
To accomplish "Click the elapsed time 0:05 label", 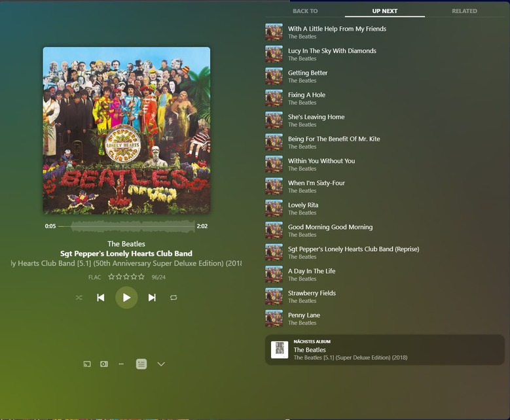I will pyautogui.click(x=50, y=226).
